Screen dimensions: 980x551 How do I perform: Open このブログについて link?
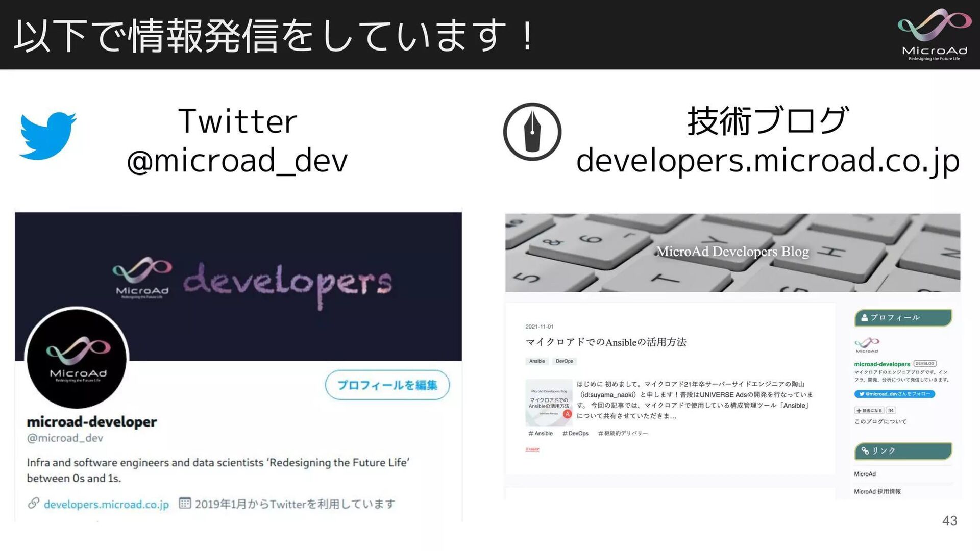[x=880, y=421]
